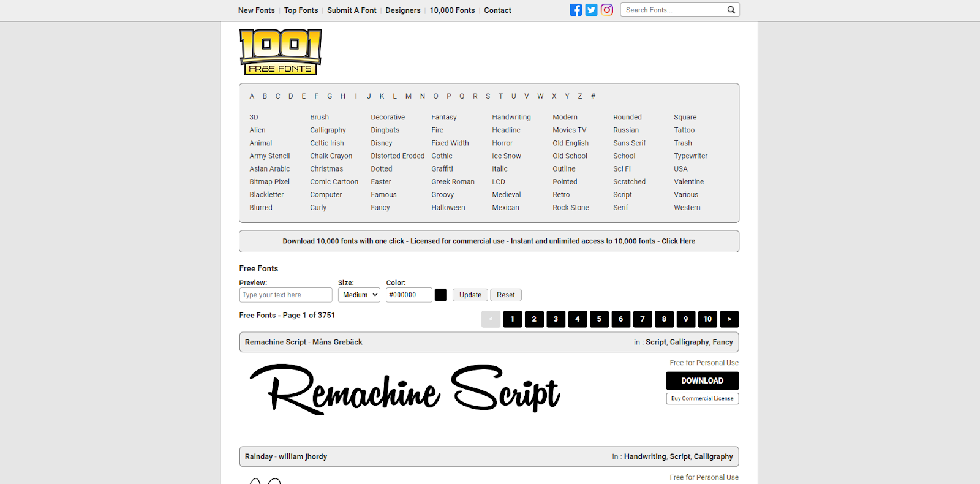This screenshot has height=484, width=980.
Task: Open the Old English category
Action: [x=570, y=143]
